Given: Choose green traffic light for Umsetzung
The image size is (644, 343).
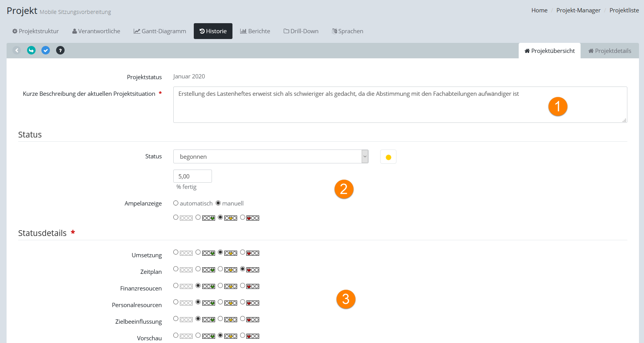Looking at the screenshot, I should coord(198,252).
